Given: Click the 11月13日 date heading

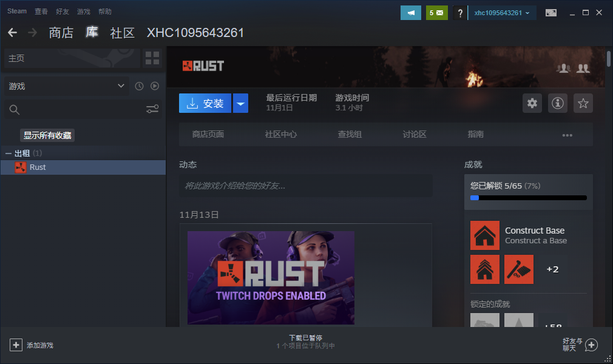Looking at the screenshot, I should point(199,215).
